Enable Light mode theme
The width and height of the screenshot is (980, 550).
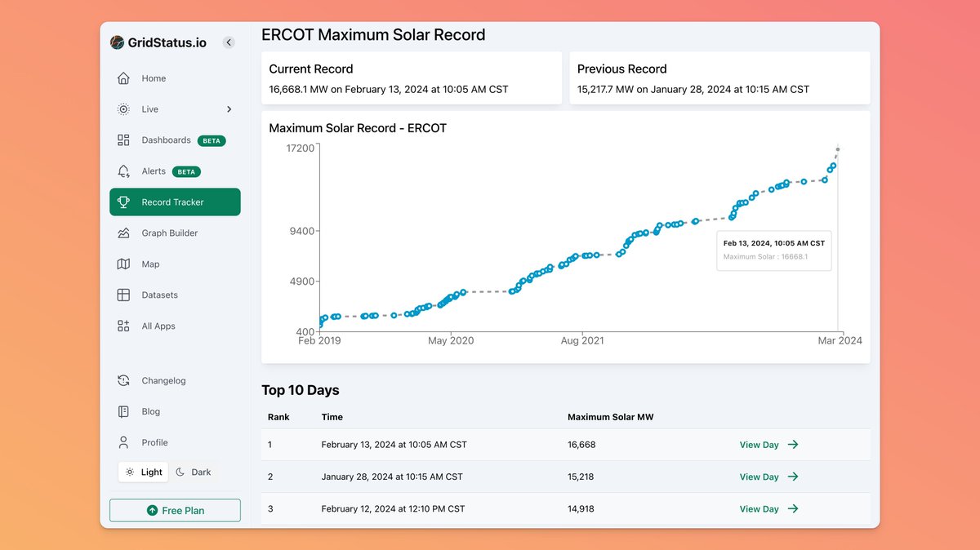(143, 472)
